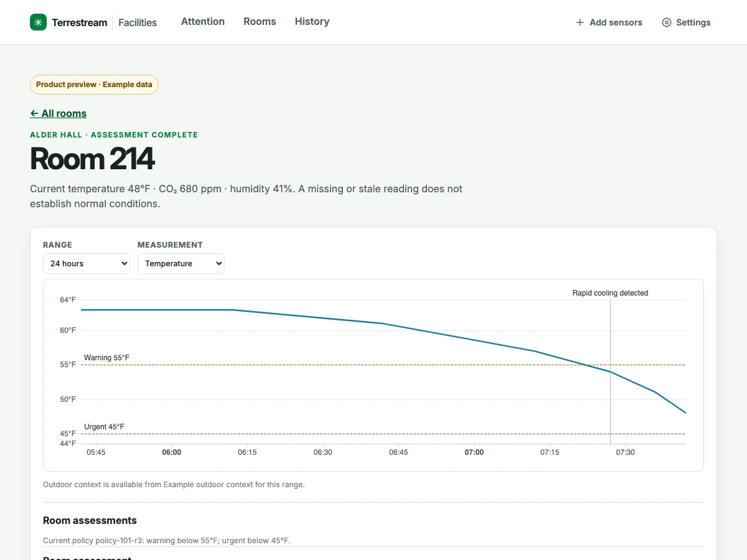The width and height of the screenshot is (747, 560).
Task: Click the Settings gear icon
Action: pos(667,22)
